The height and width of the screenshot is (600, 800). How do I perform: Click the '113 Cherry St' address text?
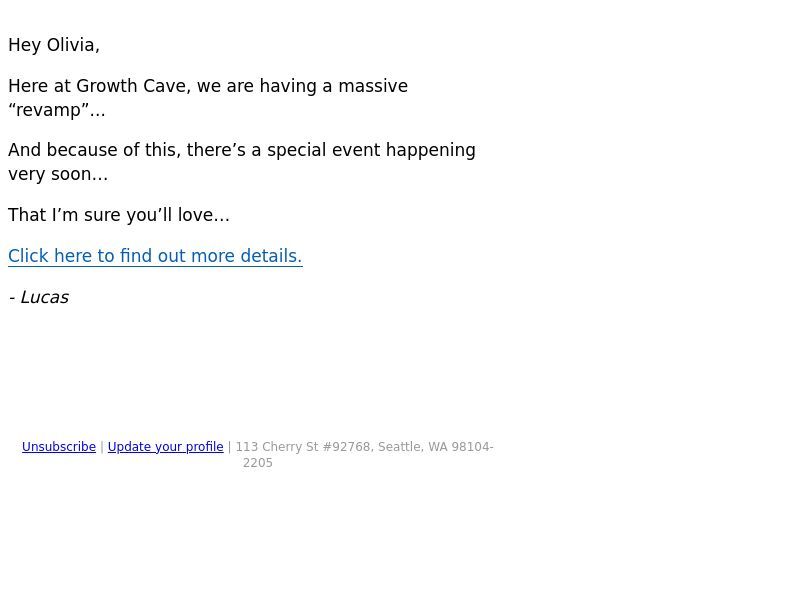click(x=277, y=447)
